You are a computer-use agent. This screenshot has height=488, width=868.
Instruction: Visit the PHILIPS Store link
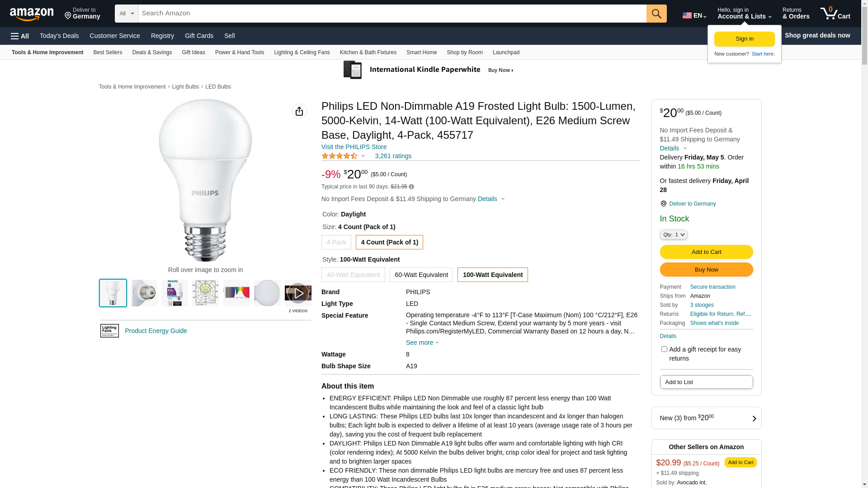coord(354,147)
